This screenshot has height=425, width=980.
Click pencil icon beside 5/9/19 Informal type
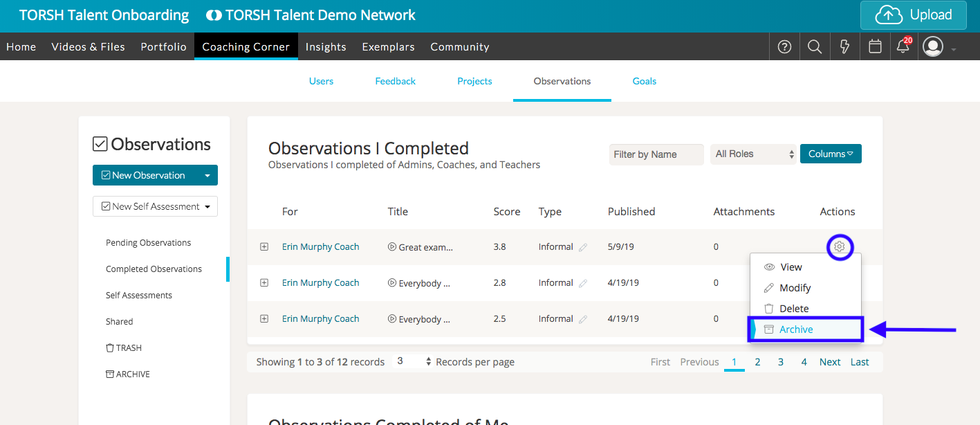(x=583, y=247)
